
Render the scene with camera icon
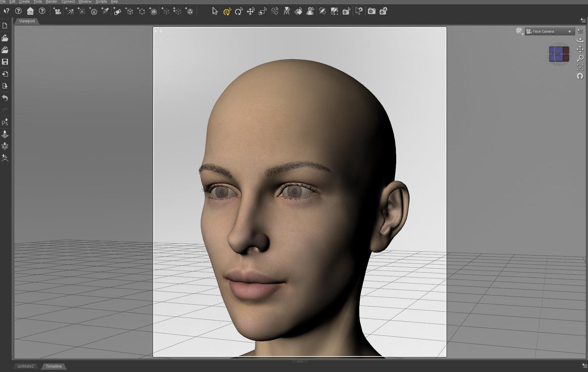pos(372,11)
